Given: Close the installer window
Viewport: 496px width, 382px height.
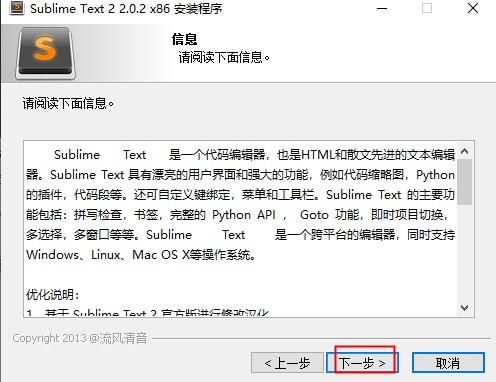Looking at the screenshot, I should [x=473, y=8].
